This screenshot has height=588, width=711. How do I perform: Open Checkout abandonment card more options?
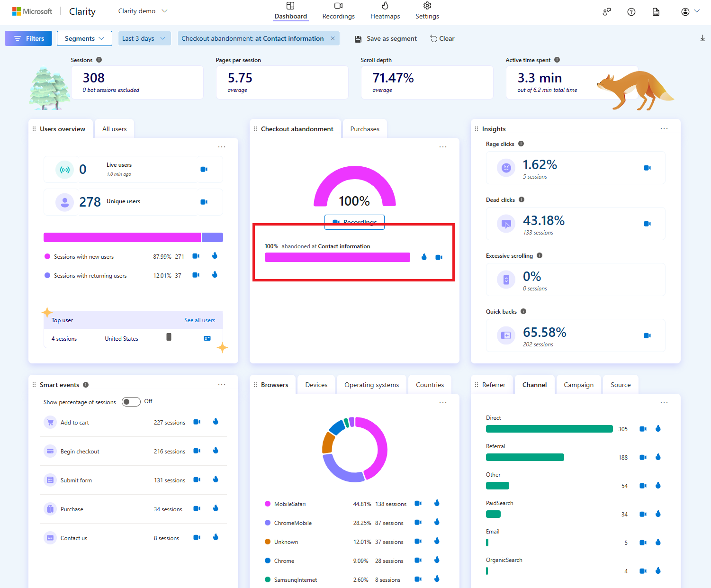click(x=443, y=147)
